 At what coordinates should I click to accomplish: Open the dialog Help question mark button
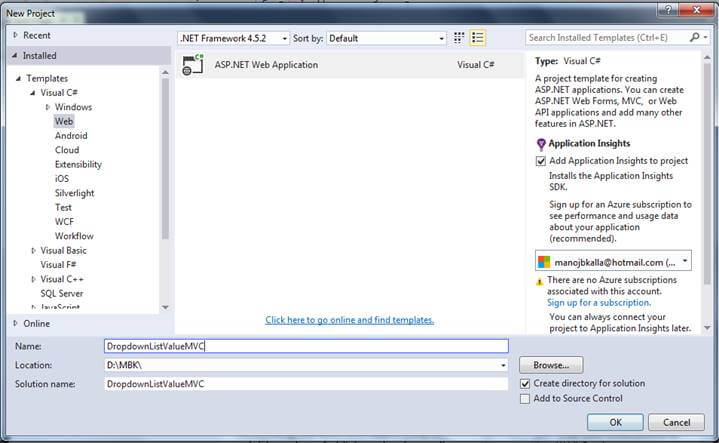tap(668, 10)
